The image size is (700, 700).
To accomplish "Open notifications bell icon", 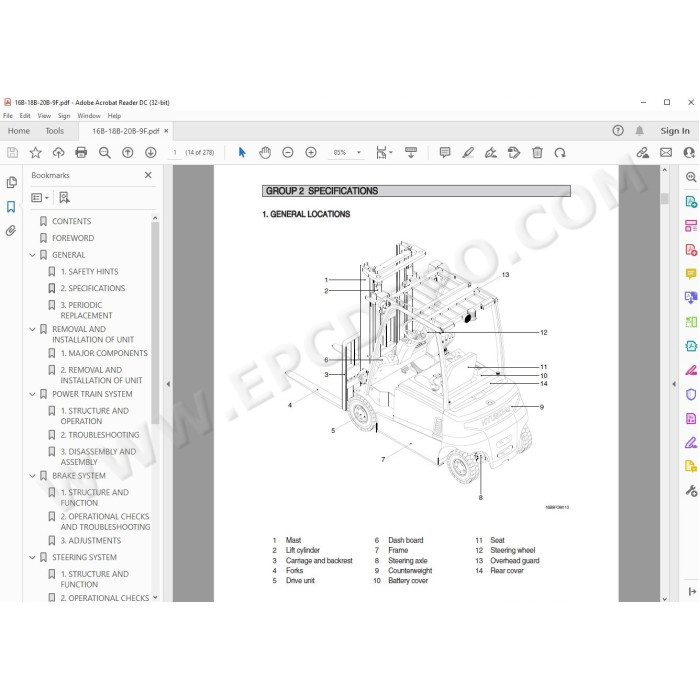I will (639, 130).
